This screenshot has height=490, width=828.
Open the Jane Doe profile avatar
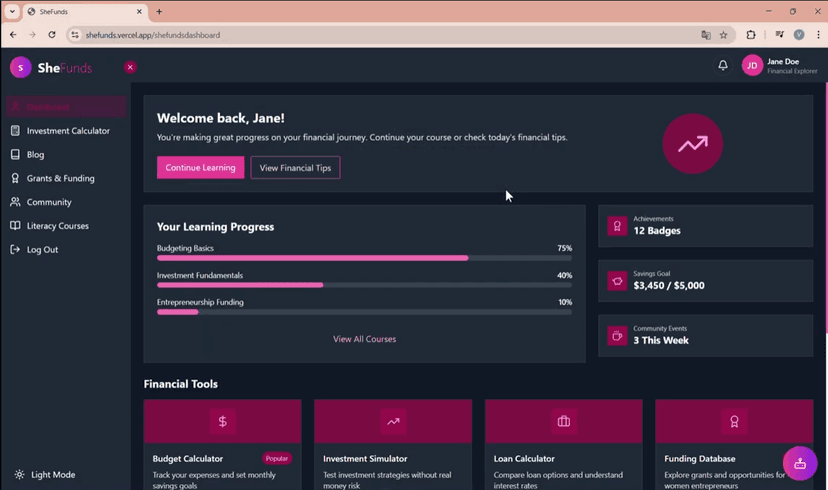(752, 66)
